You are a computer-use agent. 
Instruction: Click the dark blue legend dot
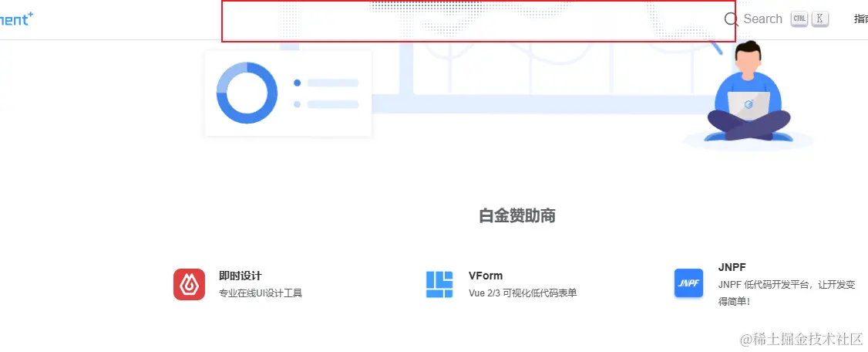coord(298,83)
